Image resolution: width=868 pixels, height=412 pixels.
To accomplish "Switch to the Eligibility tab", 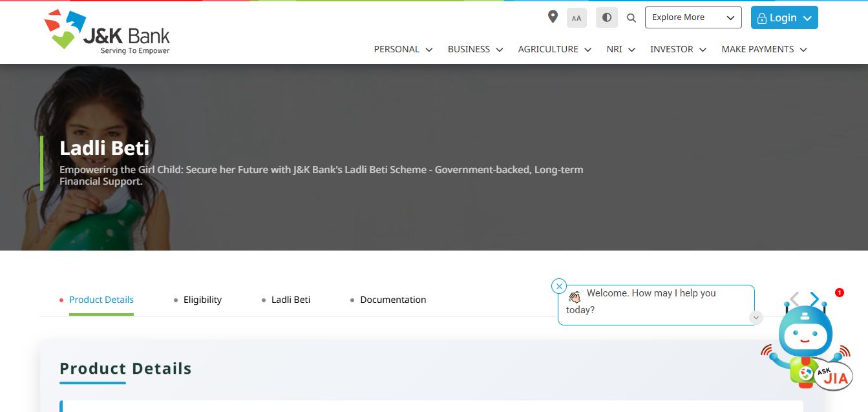I will 202,300.
